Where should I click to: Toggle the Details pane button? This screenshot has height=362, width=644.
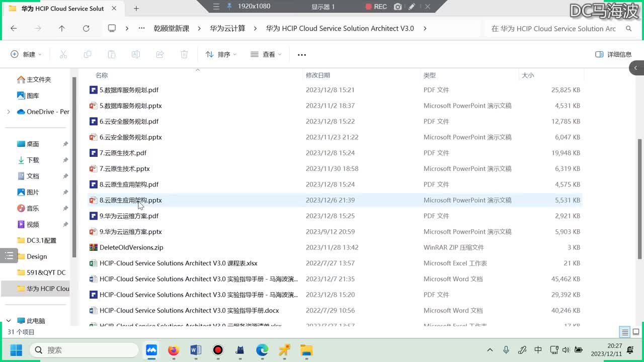point(613,54)
